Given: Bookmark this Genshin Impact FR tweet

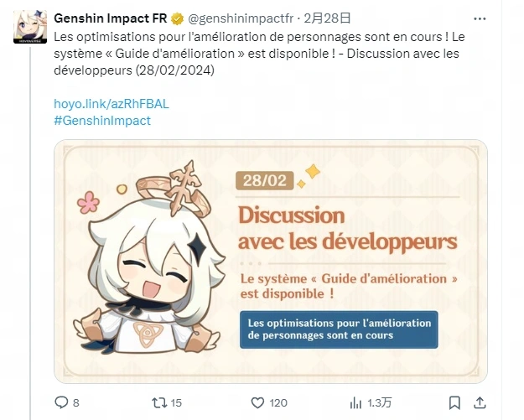Looking at the screenshot, I should point(454,402).
